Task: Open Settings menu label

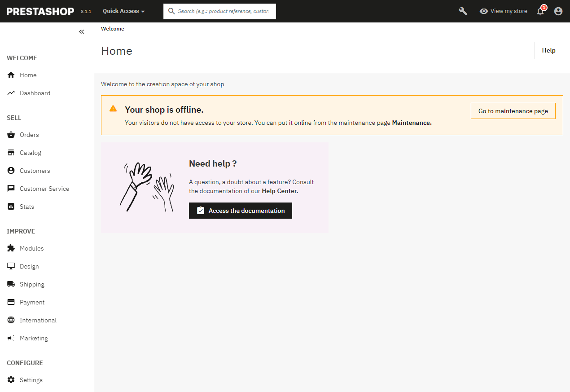Action: pyautogui.click(x=31, y=380)
